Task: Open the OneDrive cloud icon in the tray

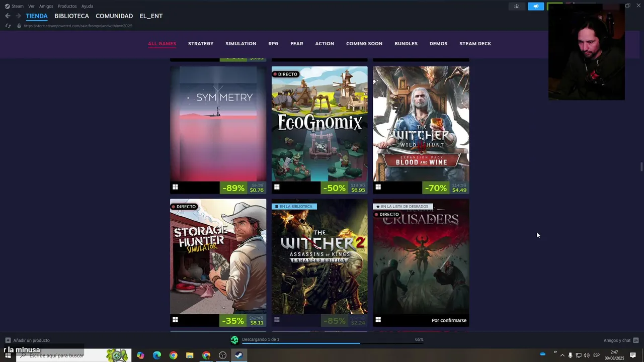Action: 542,354
